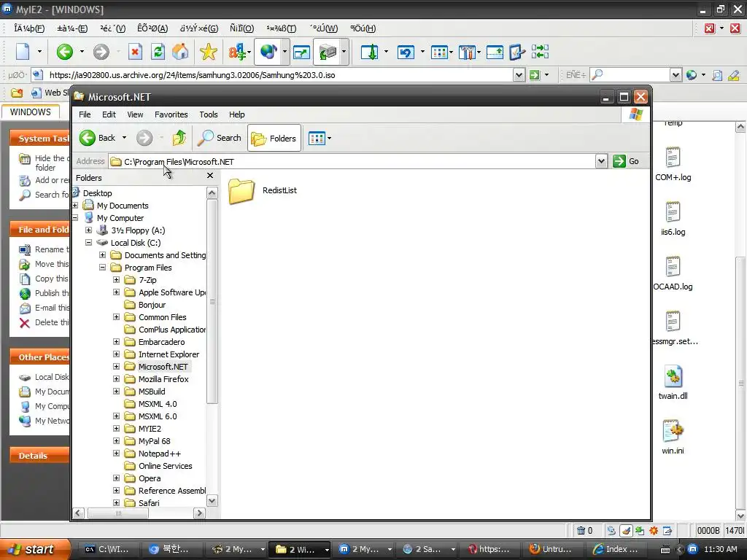Image resolution: width=747 pixels, height=560 pixels.
Task: Click the iis6.log file icon
Action: pyautogui.click(x=673, y=212)
